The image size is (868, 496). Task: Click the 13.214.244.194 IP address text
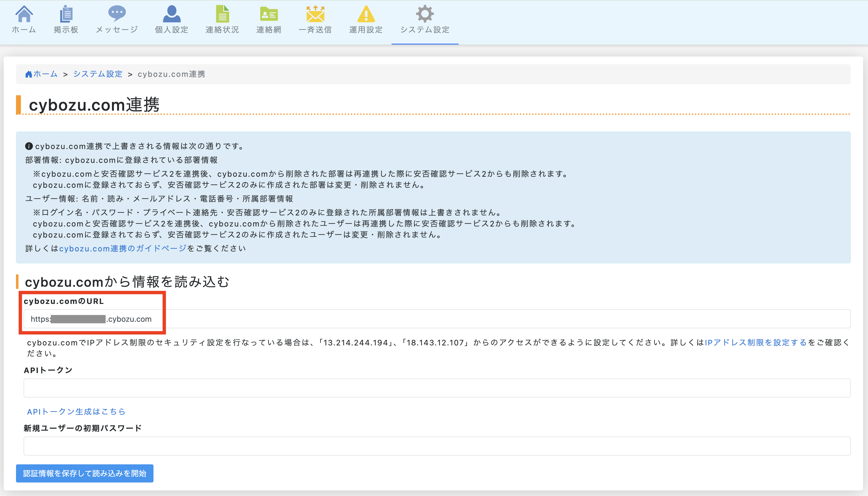356,342
